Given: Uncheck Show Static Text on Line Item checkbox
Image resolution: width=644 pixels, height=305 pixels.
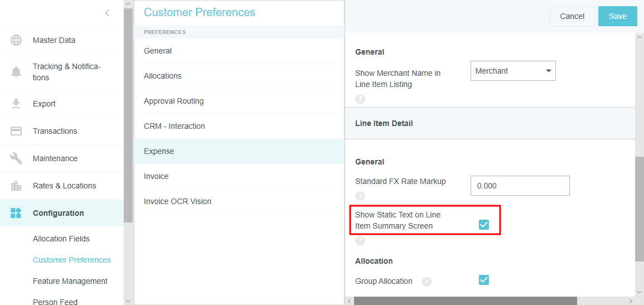Looking at the screenshot, I should (483, 224).
